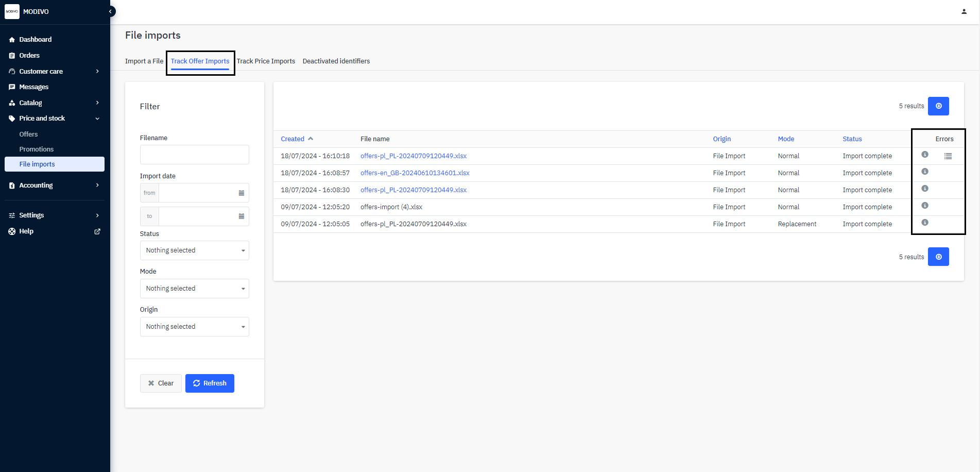This screenshot has height=472, width=980.
Task: Click the user account icon
Action: (964, 11)
